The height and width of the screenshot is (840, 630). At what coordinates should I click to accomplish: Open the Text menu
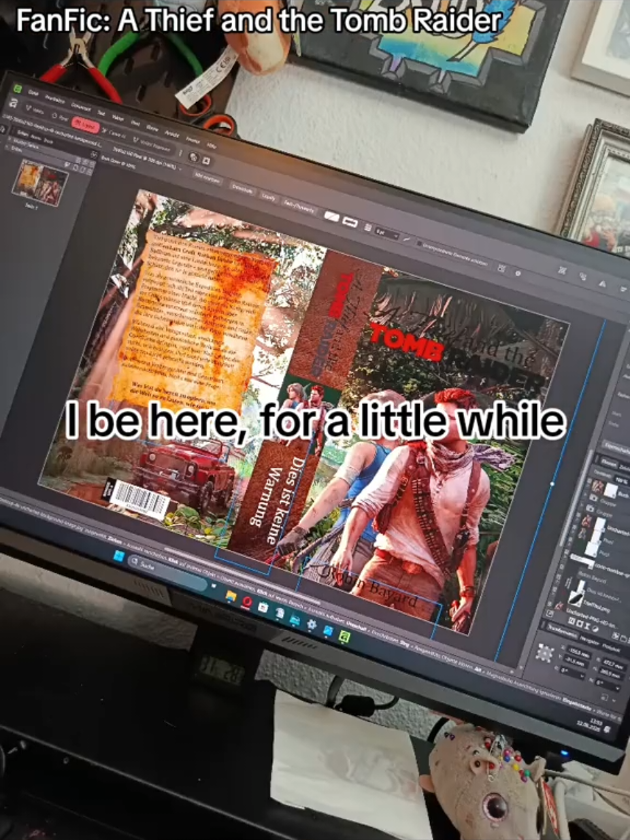(x=101, y=113)
